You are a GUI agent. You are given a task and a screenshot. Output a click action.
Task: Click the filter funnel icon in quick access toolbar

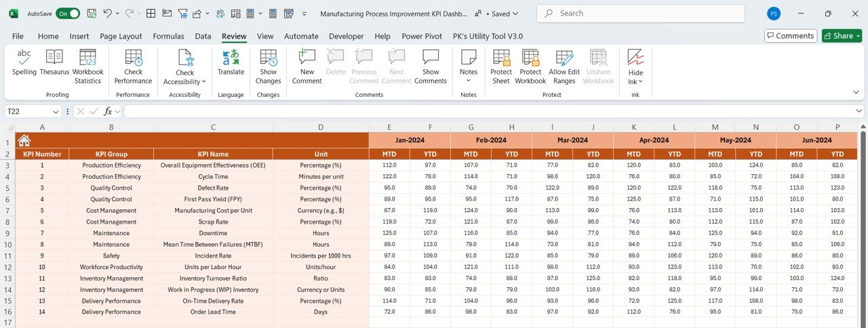(182, 13)
